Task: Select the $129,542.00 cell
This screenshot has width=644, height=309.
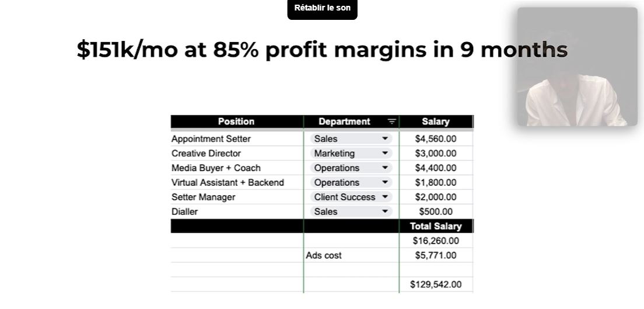Action: point(436,284)
